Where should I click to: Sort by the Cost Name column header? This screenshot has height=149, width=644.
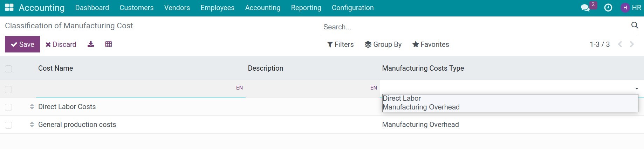pos(56,68)
